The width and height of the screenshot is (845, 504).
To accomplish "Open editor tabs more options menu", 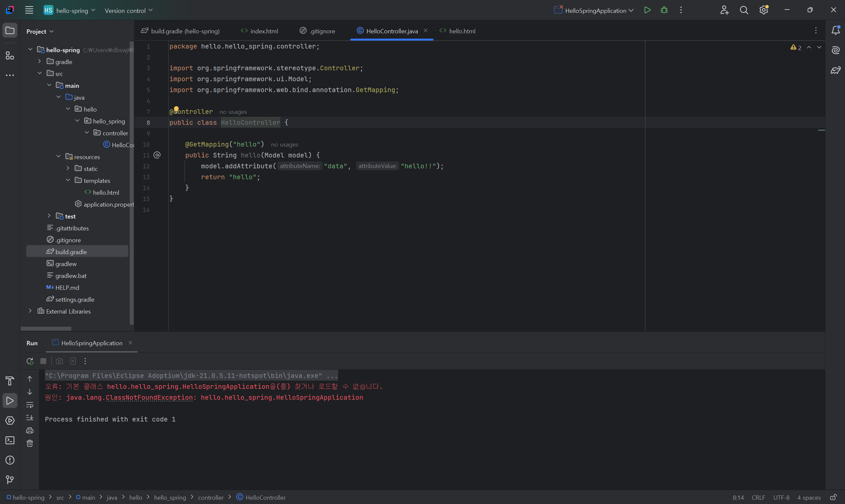I will pyautogui.click(x=816, y=31).
